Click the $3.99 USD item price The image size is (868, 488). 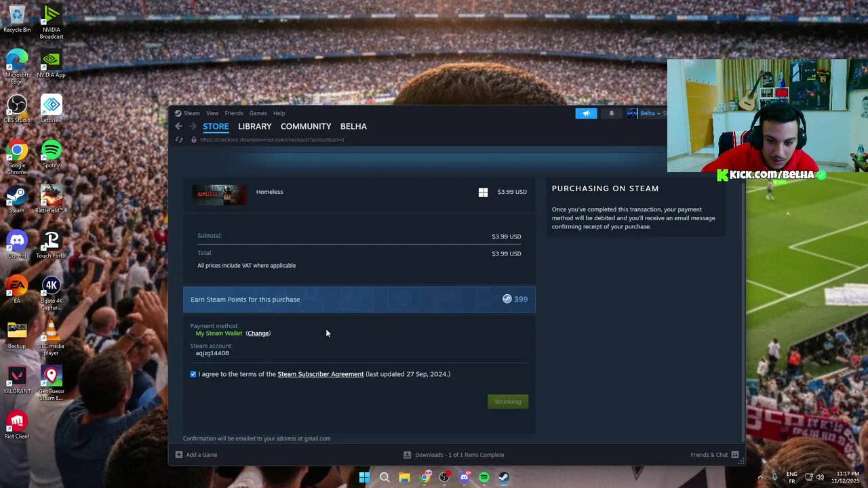512,192
